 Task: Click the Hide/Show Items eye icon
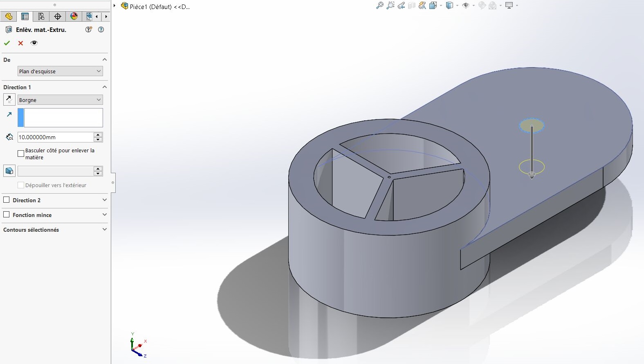(x=466, y=5)
